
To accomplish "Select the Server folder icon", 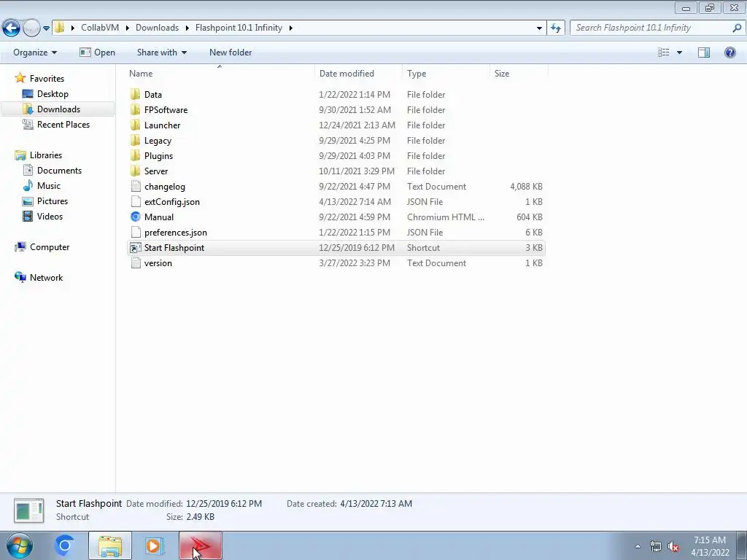I will point(135,171).
